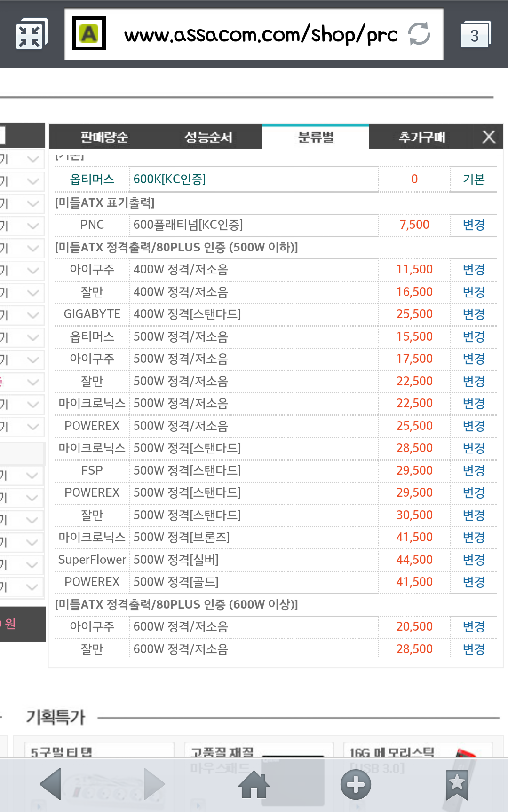Screen dimensions: 508x812
Task: Select FSP brand cell
Action: click(92, 470)
